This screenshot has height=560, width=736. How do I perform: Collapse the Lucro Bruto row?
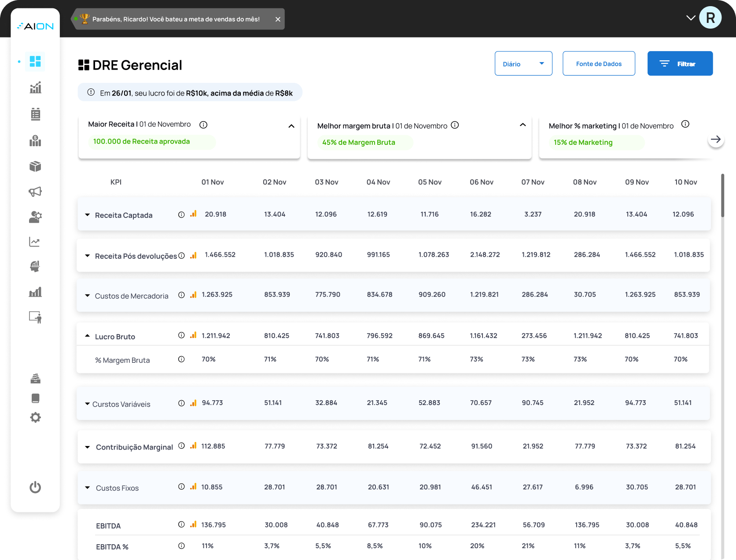pos(87,335)
